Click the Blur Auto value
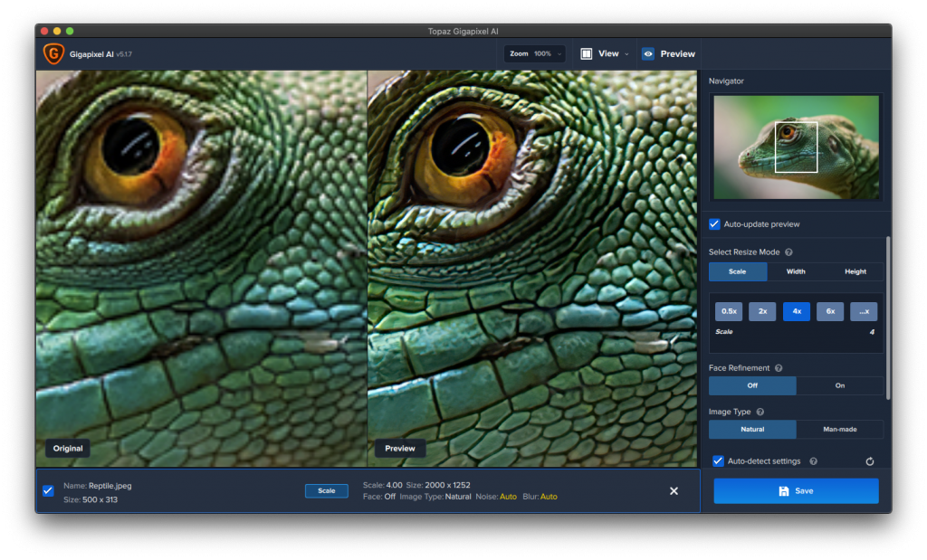Screen dimensions: 927x560 (549, 497)
